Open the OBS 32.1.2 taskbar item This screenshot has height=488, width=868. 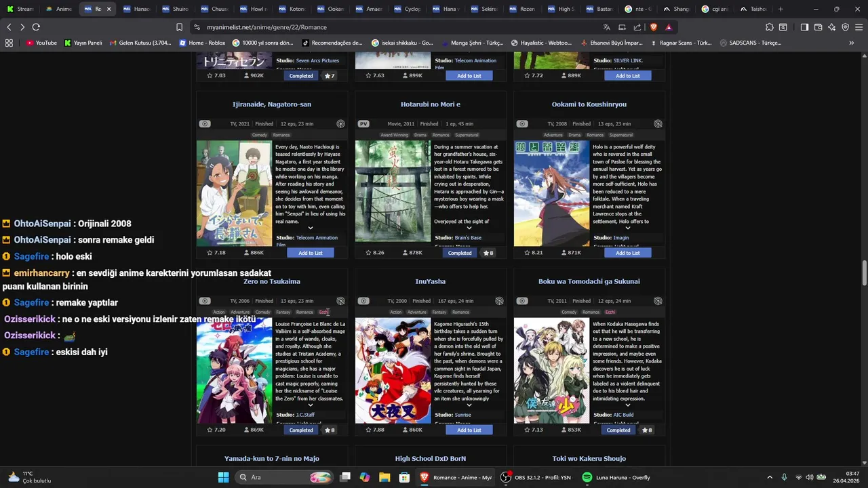pyautogui.click(x=536, y=477)
